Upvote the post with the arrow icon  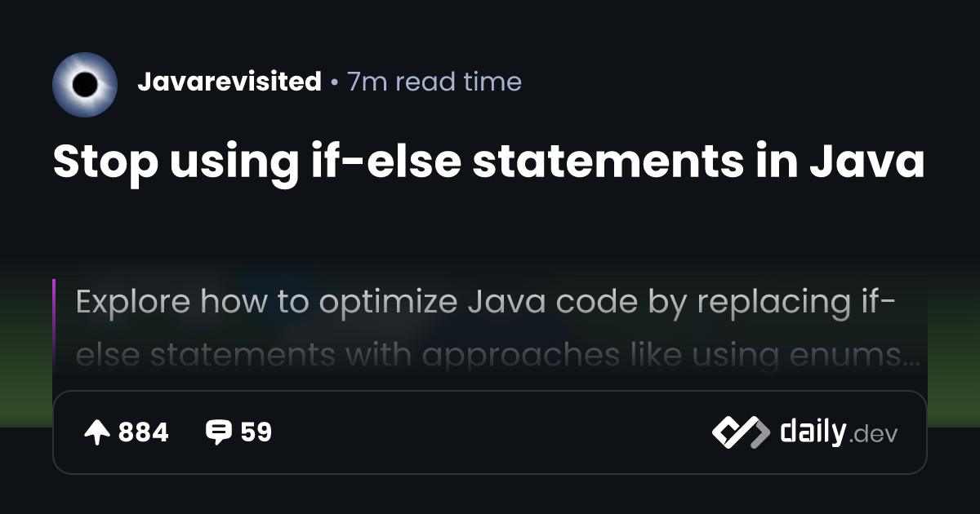(x=97, y=433)
